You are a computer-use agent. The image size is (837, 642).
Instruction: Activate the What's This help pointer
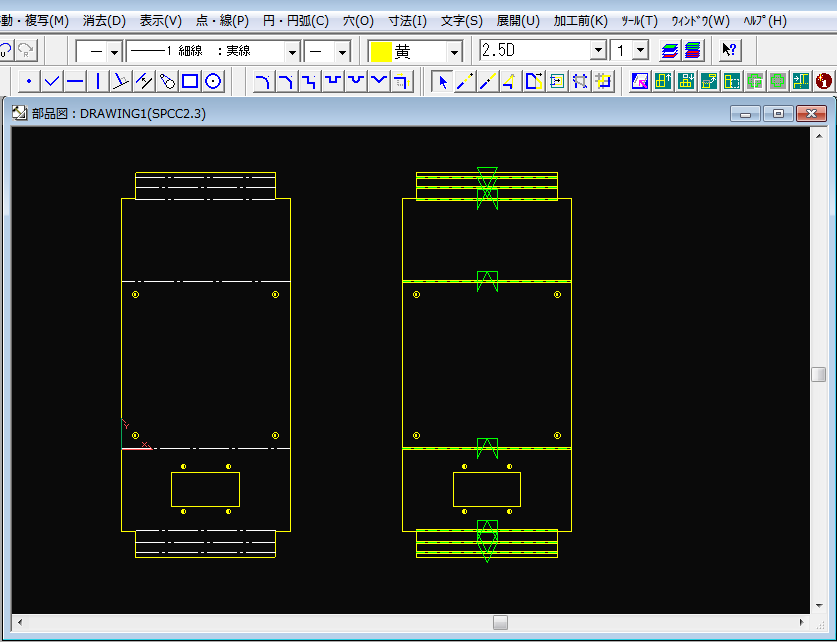point(729,51)
